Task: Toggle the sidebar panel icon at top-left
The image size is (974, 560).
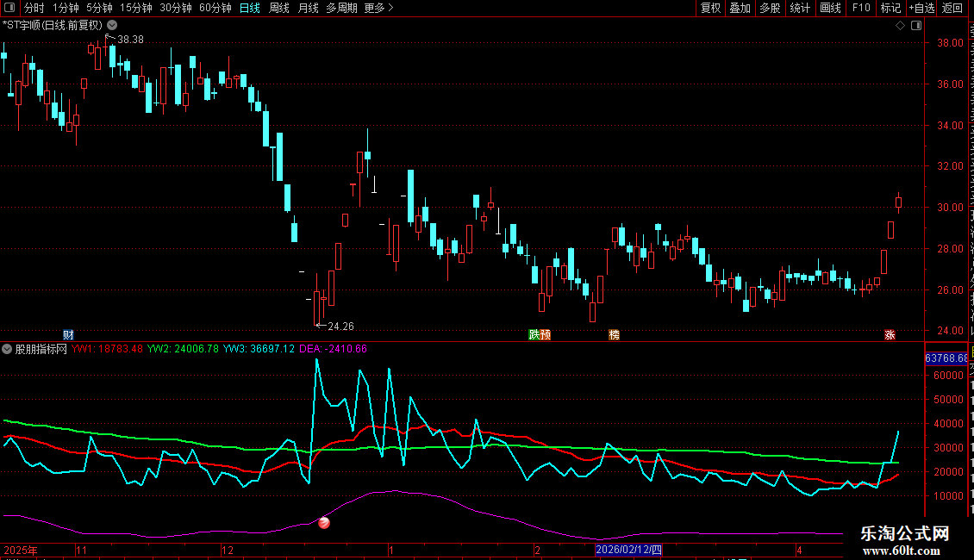Action: [x=9, y=8]
